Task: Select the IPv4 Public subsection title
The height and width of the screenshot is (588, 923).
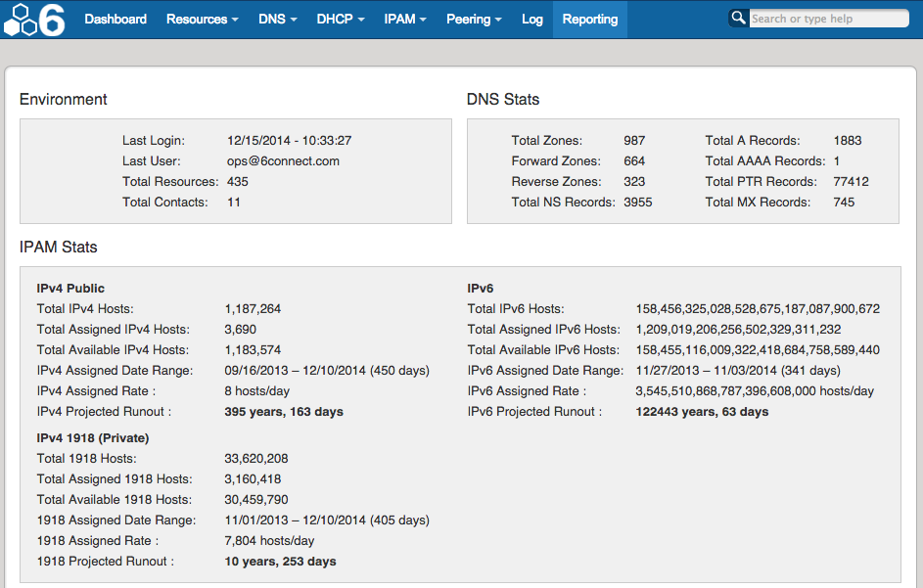Action: [70, 289]
